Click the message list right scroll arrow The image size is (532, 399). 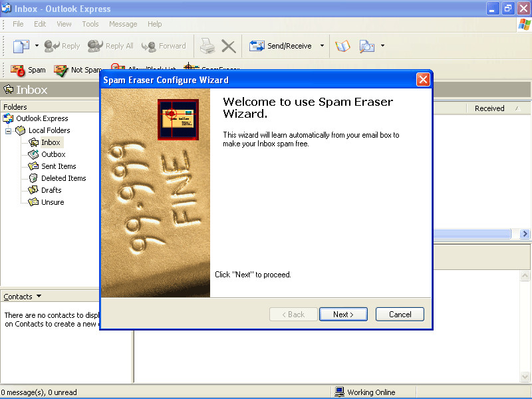525,234
